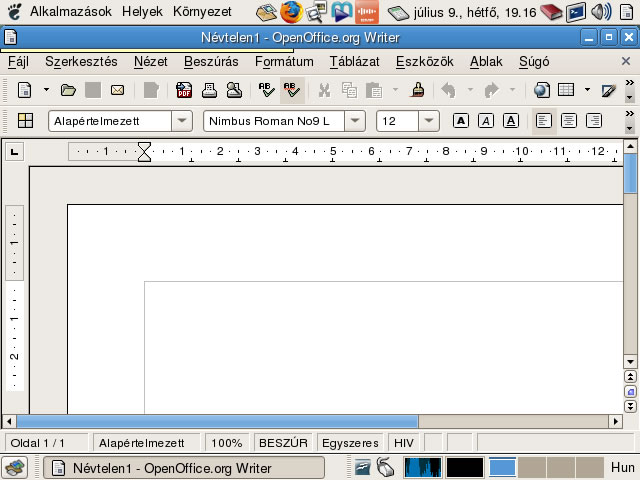
Task: Open the Navigation button below the scrollbar
Action: 630,392
